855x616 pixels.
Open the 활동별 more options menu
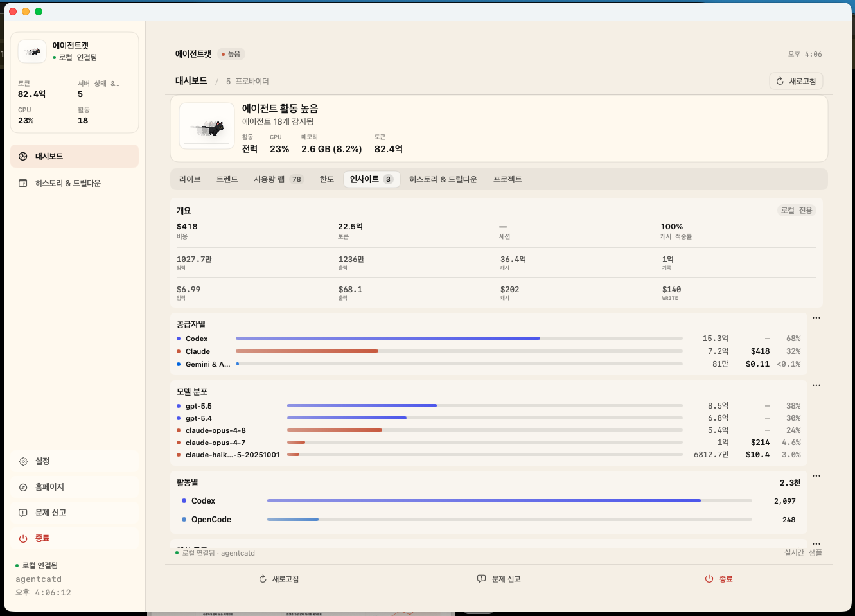click(x=816, y=476)
